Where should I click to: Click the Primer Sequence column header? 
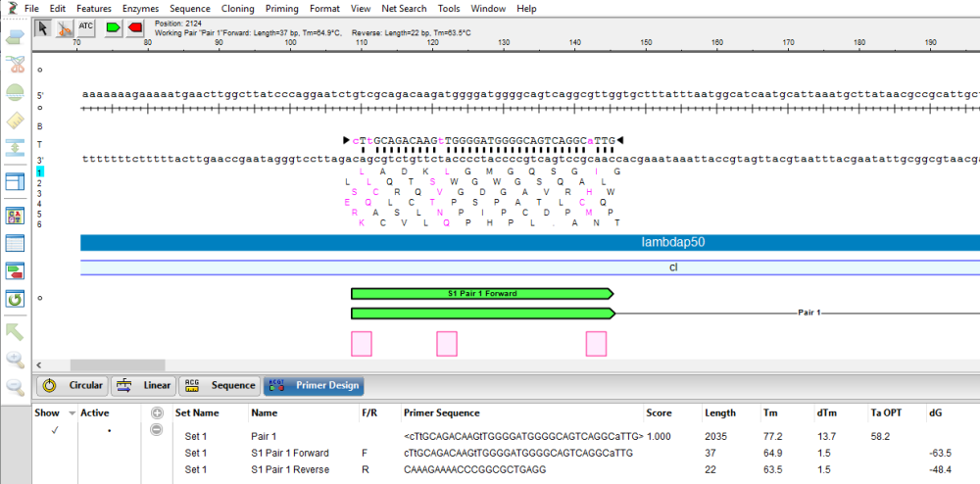point(442,413)
